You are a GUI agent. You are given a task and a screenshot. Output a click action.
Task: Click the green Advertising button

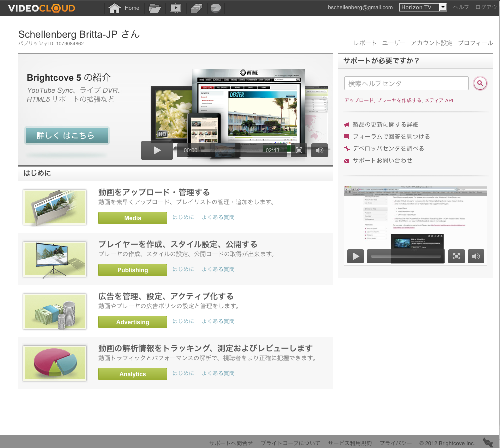[132, 322]
